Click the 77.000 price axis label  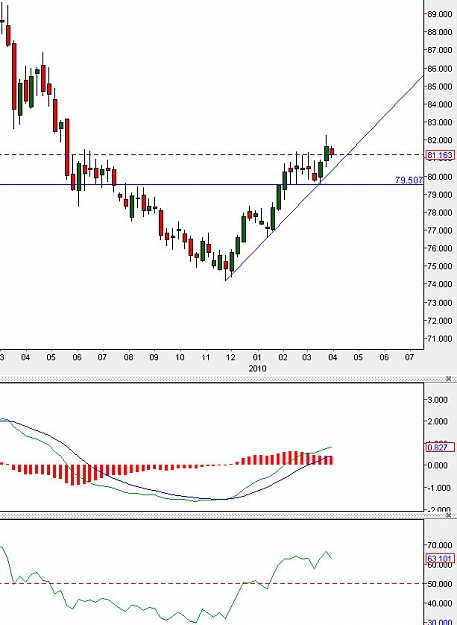pos(440,230)
